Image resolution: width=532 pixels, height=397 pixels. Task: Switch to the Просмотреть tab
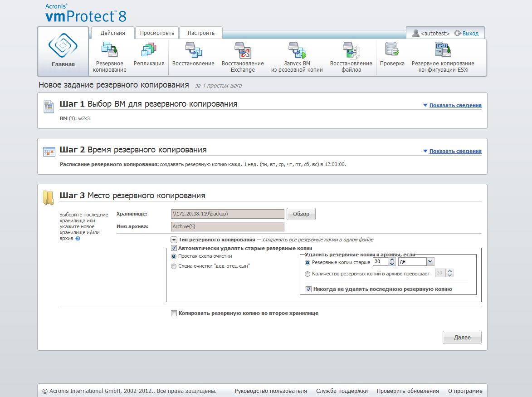[x=157, y=33]
